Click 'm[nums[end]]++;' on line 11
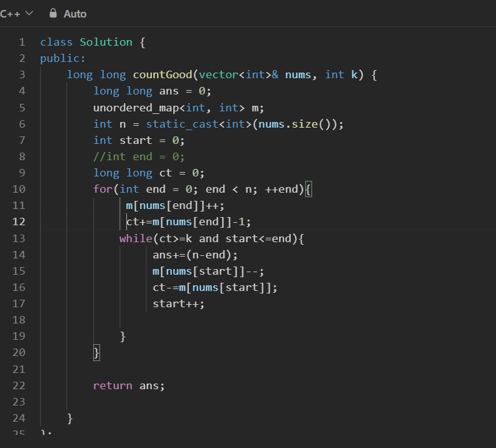 point(175,206)
